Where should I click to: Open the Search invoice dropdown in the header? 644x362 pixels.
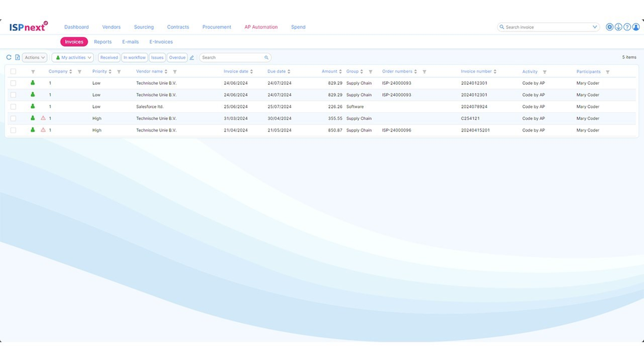(x=594, y=27)
